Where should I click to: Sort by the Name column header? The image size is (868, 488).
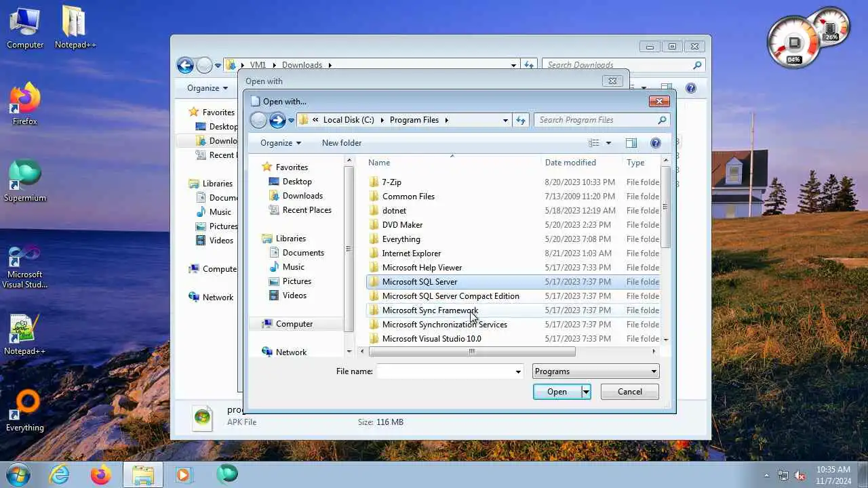[x=453, y=163]
